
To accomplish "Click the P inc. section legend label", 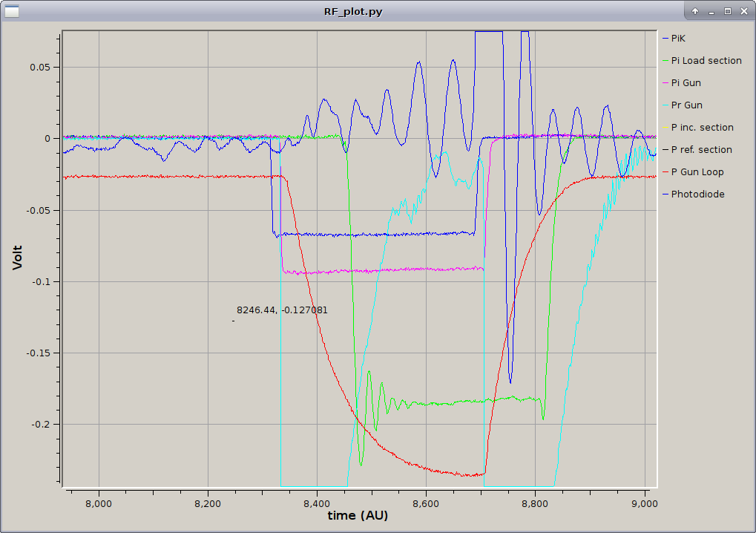I will click(x=702, y=128).
